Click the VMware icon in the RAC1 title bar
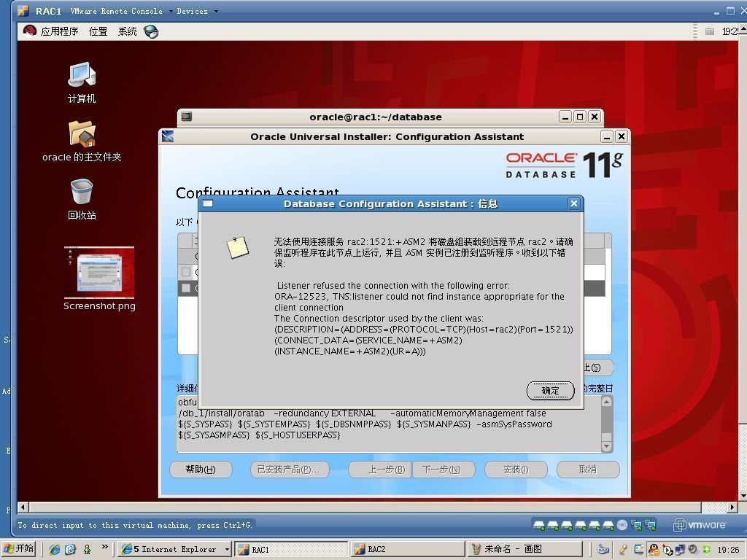Screen dimensions: 747x560 click(x=23, y=10)
